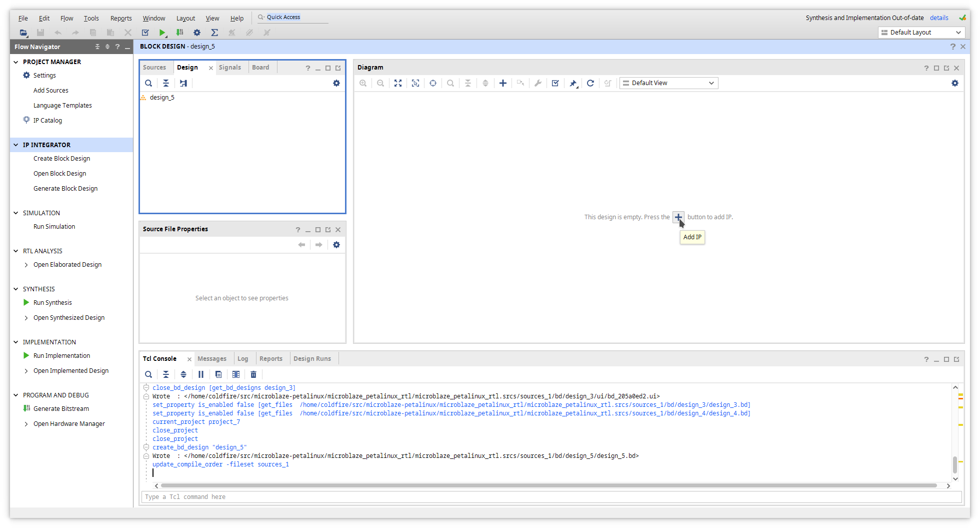Collapse the IP INTEGRATOR section

(x=16, y=145)
